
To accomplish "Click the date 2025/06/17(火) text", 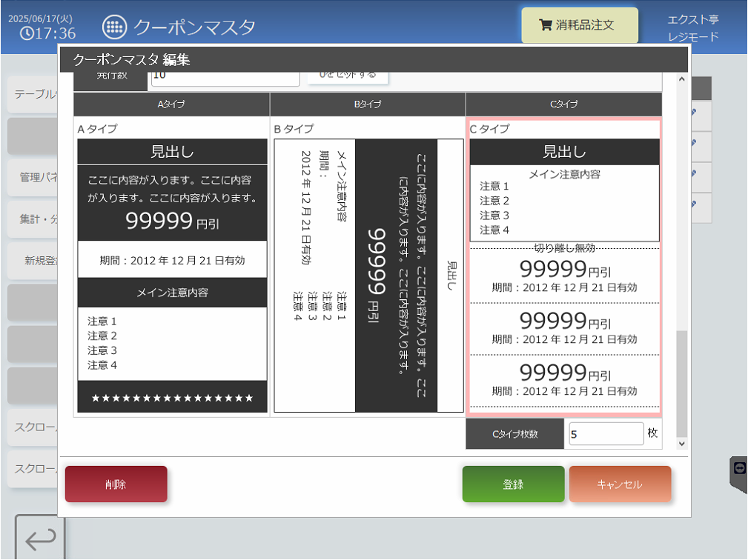I will [x=41, y=19].
